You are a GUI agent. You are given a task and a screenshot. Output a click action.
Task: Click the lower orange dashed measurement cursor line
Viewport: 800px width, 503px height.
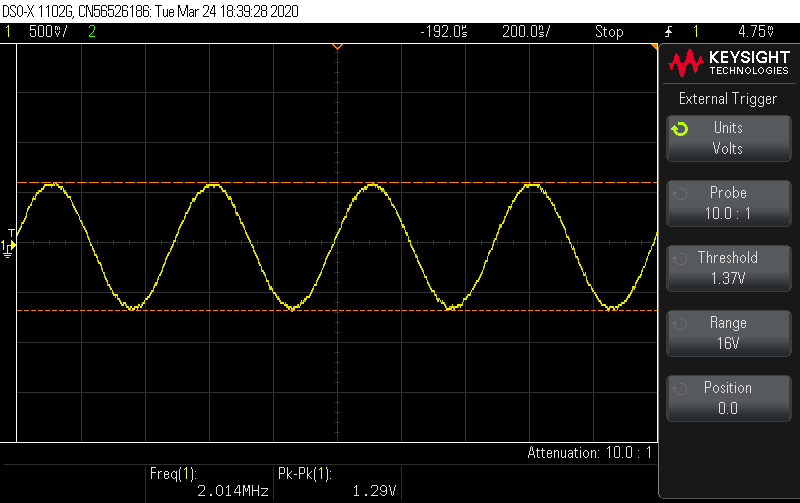337,310
